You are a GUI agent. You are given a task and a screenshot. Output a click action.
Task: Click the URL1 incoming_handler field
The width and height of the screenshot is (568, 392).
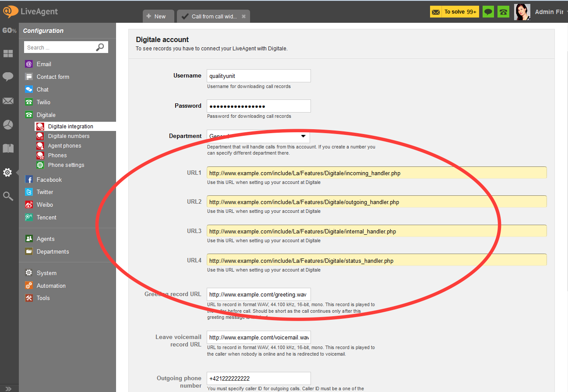[377, 173]
